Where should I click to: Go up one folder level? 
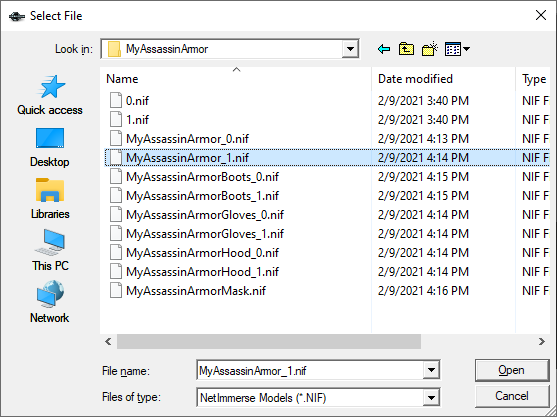(406, 49)
